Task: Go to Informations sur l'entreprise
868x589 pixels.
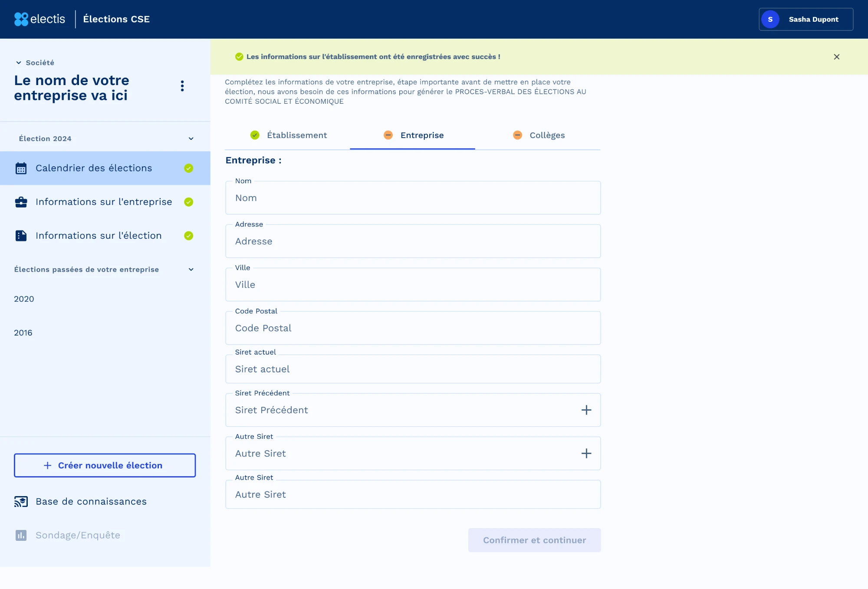Action: (105, 202)
